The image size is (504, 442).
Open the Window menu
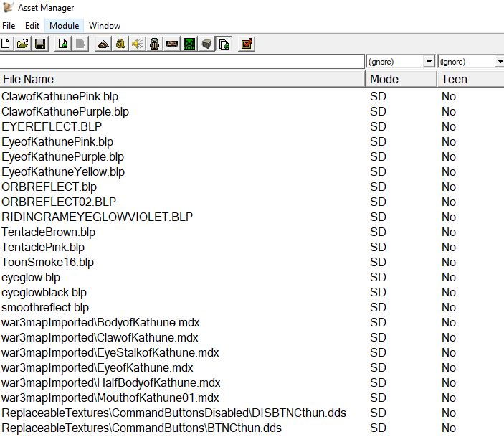click(105, 26)
